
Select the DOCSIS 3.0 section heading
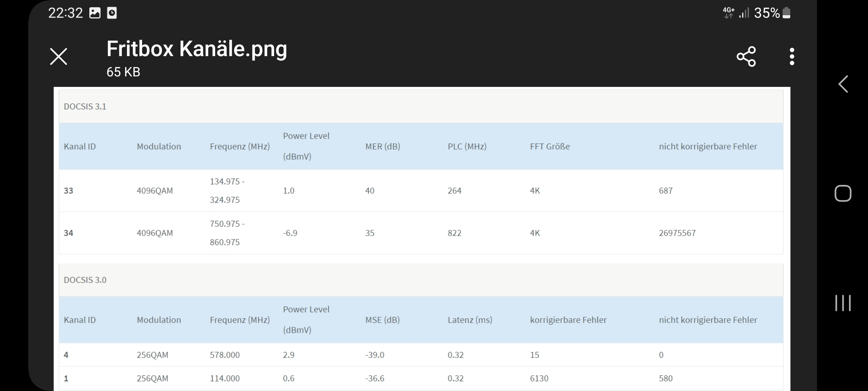click(x=85, y=280)
